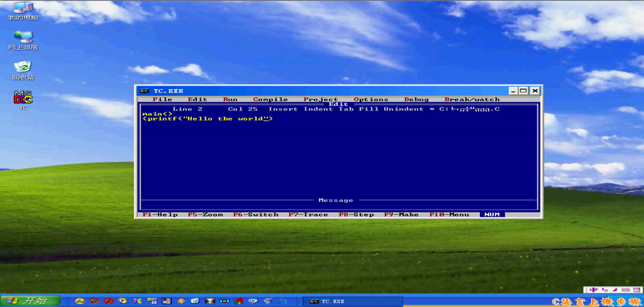Click the pale blue Q quick launch icon
This screenshot has width=644, height=307.
283,302
